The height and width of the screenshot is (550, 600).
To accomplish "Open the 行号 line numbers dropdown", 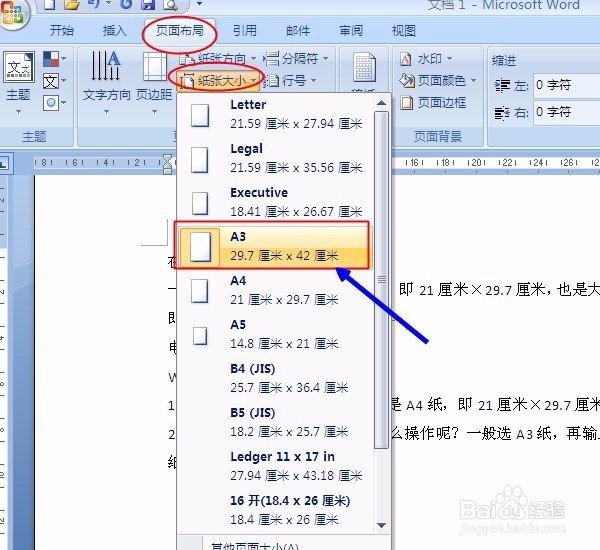I will coord(290,80).
